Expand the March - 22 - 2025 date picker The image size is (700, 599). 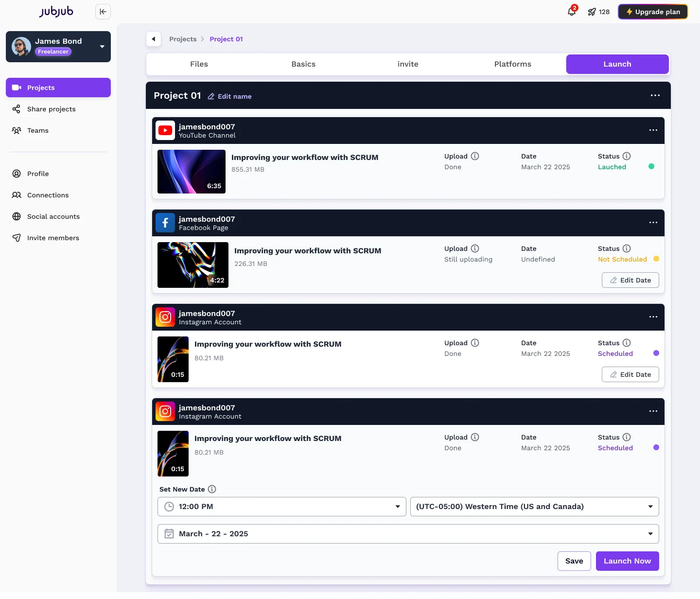(651, 533)
